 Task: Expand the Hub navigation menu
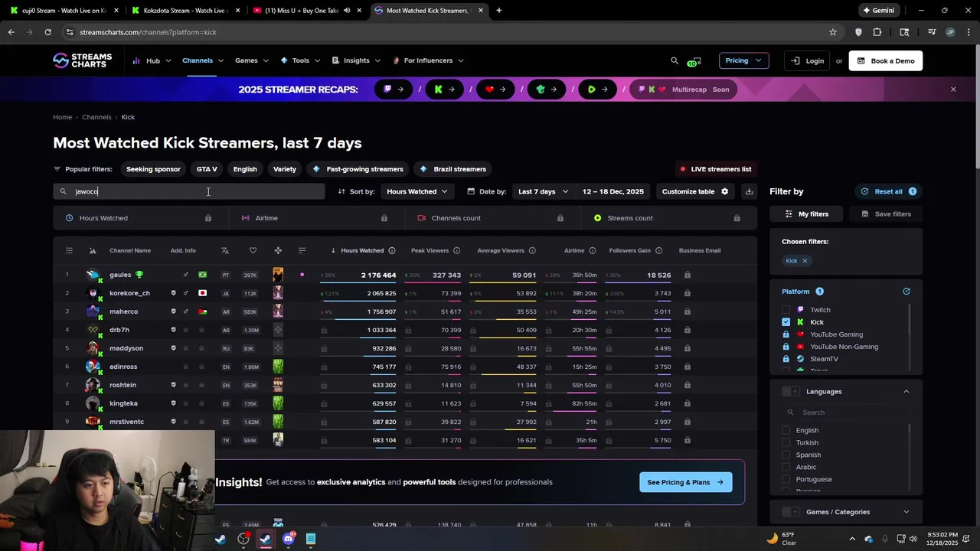click(x=152, y=60)
